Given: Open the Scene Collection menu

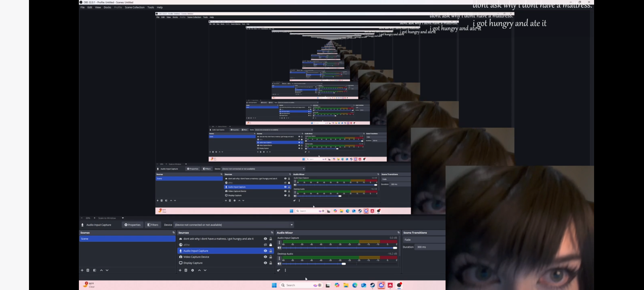Looking at the screenshot, I should pos(134,8).
